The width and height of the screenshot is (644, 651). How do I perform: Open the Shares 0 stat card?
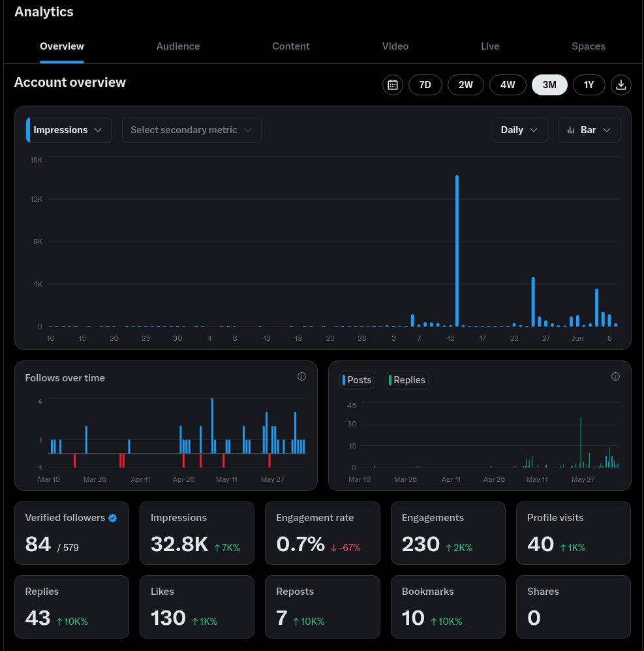pyautogui.click(x=574, y=607)
